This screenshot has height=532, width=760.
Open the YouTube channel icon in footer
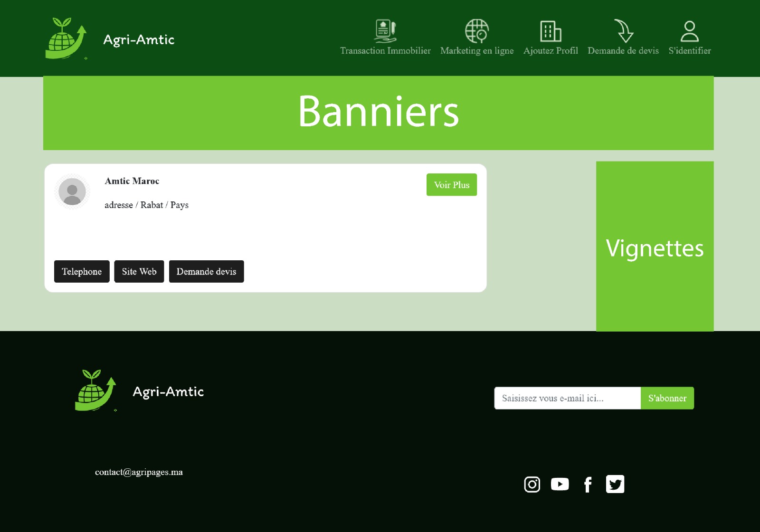click(560, 484)
